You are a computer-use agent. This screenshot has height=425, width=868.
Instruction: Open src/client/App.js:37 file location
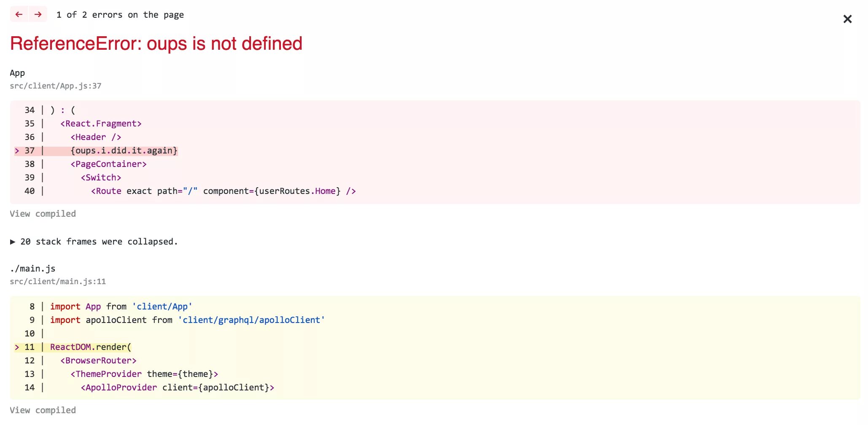[56, 86]
